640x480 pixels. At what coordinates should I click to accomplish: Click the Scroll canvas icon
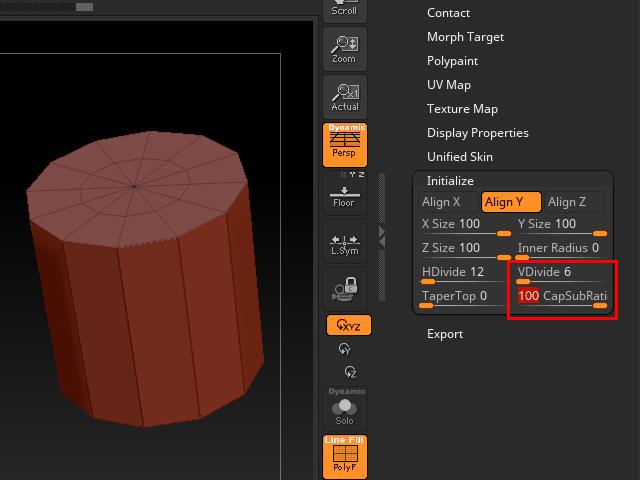click(x=344, y=9)
